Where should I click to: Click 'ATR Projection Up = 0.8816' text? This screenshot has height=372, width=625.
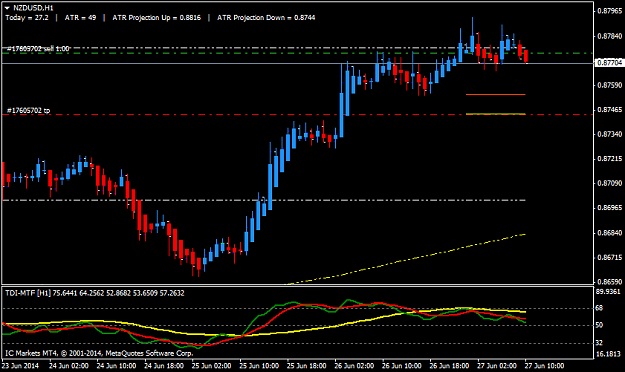[x=157, y=18]
